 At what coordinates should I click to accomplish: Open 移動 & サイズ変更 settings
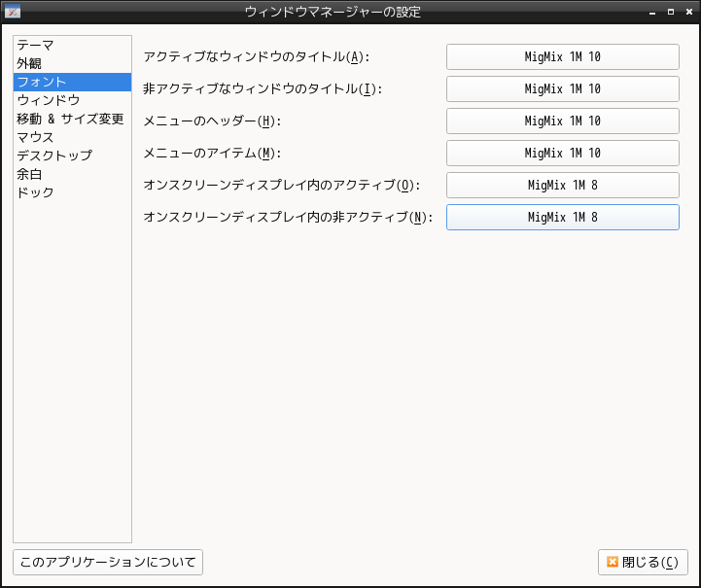[70, 119]
